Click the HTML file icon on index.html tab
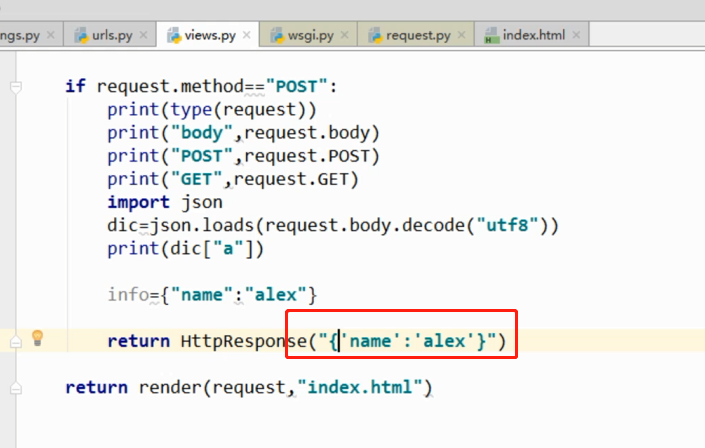Viewport: 705px width, 448px height. pyautogui.click(x=492, y=35)
